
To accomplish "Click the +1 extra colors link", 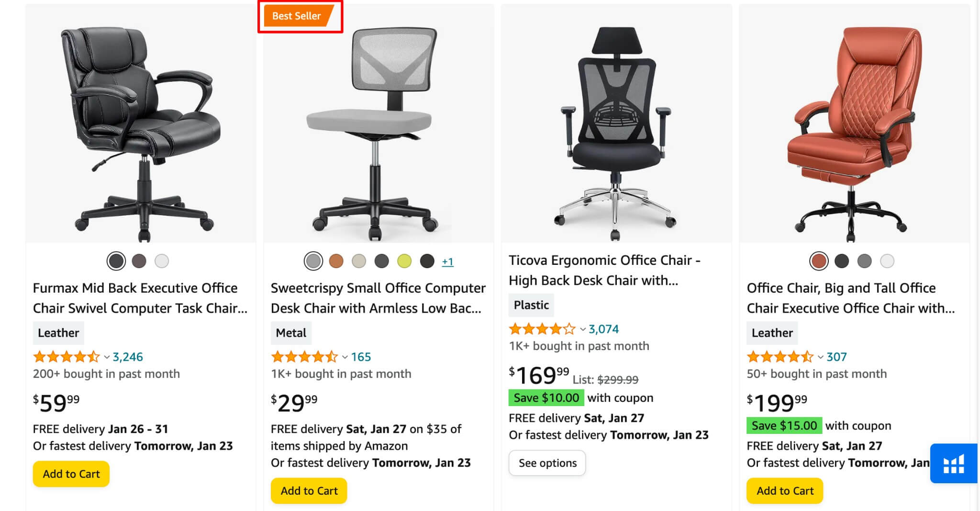I will (x=447, y=261).
